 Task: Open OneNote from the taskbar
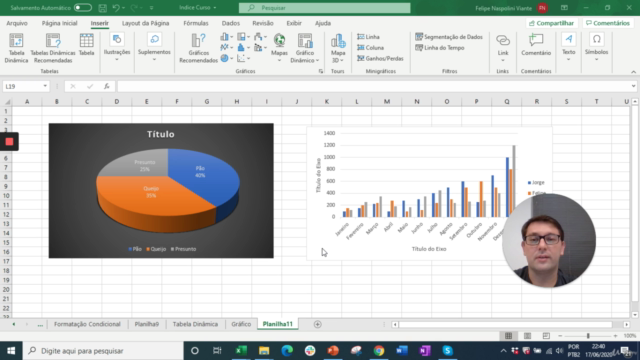tap(424, 351)
